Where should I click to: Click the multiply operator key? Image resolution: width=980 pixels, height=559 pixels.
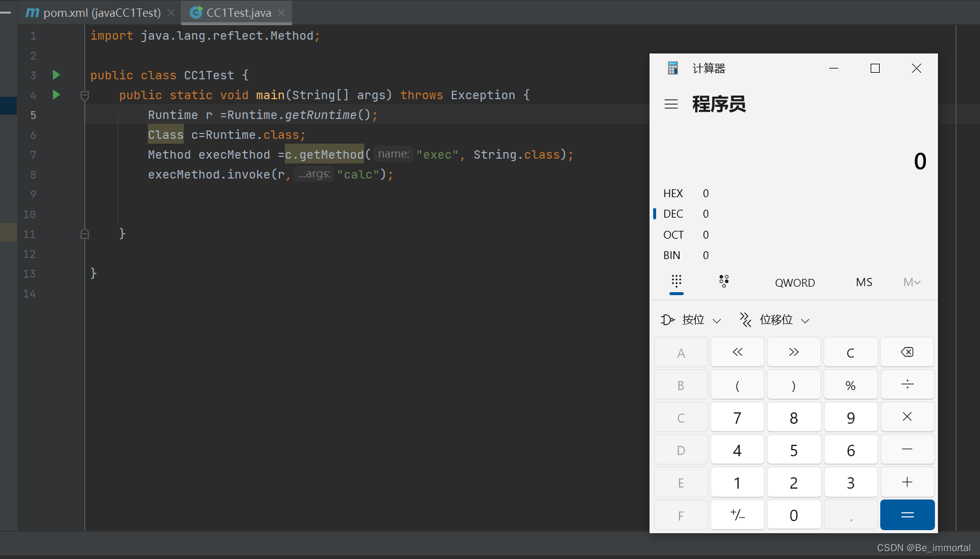pos(907,417)
